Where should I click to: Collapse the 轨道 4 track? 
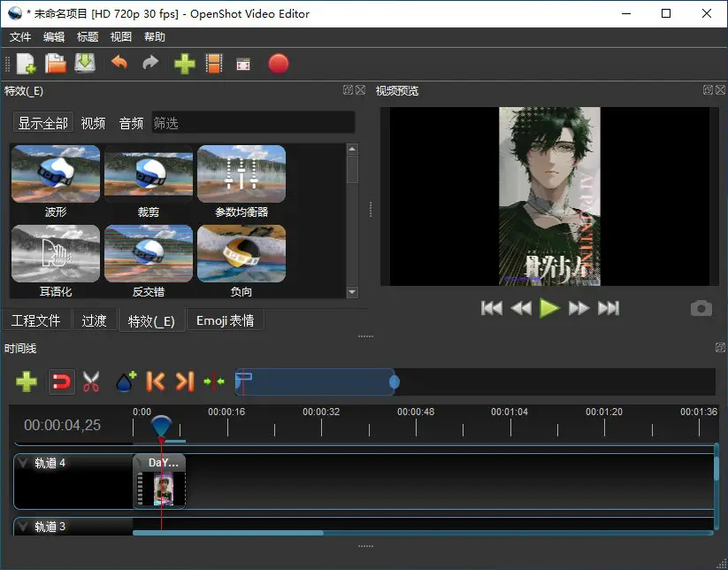[x=24, y=462]
